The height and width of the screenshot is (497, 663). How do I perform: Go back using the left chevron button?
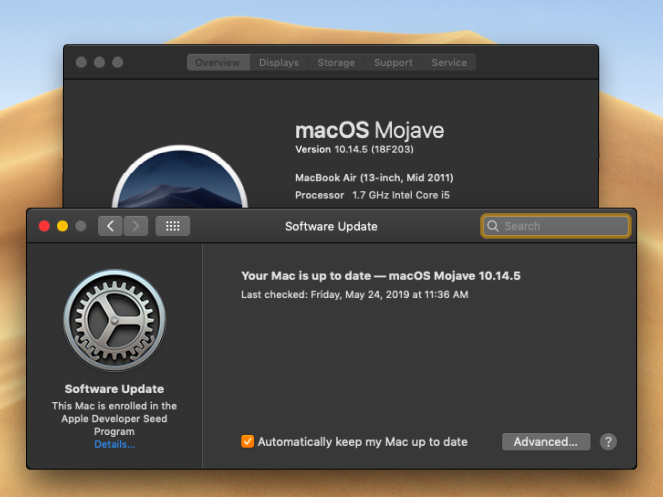click(110, 226)
